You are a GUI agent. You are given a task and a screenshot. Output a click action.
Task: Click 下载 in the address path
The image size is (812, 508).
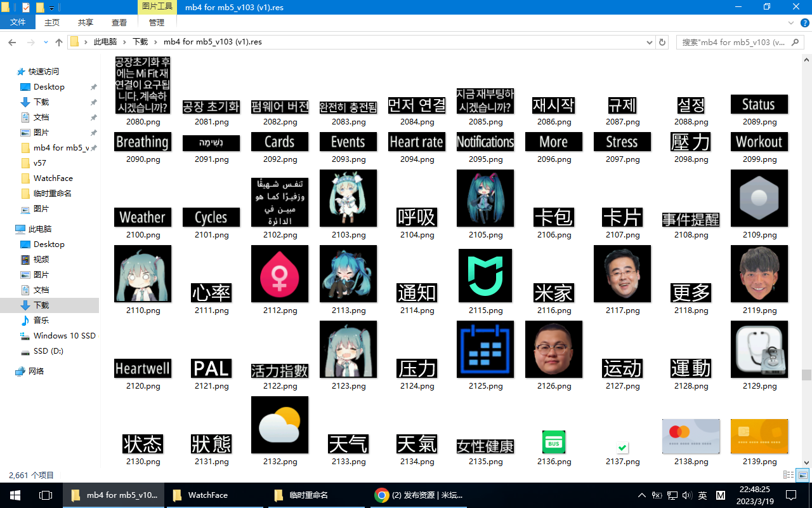click(x=140, y=42)
